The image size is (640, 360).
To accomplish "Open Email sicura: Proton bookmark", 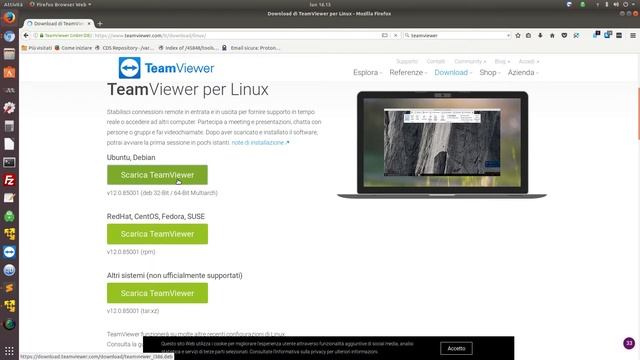I will click(251, 48).
